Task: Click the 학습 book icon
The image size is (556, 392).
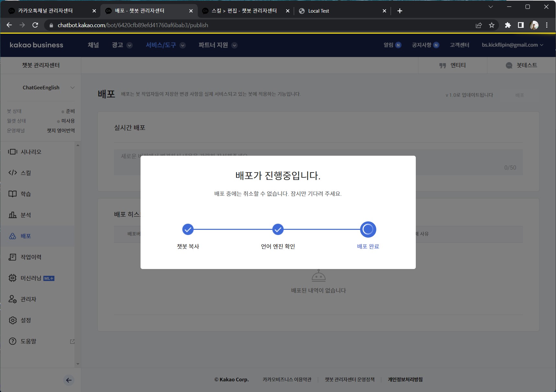Action: click(13, 194)
